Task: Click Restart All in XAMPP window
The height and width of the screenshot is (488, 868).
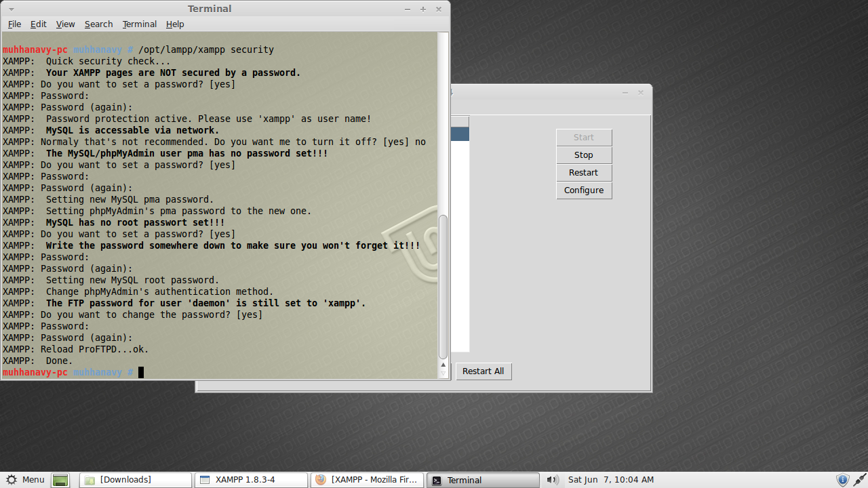Action: (484, 371)
